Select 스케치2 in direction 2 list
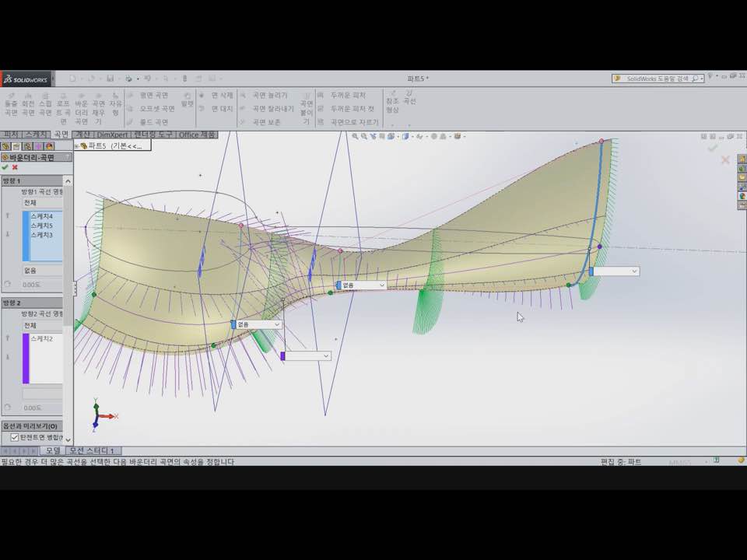The image size is (747, 560). pos(41,338)
